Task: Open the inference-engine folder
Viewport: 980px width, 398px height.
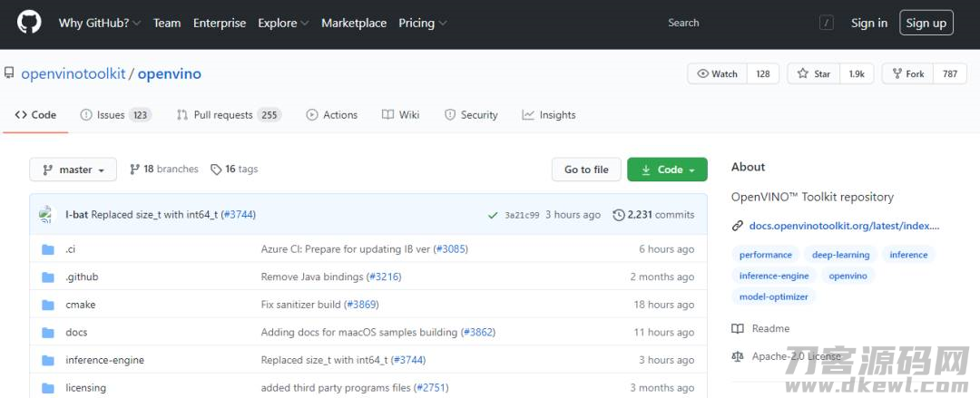Action: 105,360
